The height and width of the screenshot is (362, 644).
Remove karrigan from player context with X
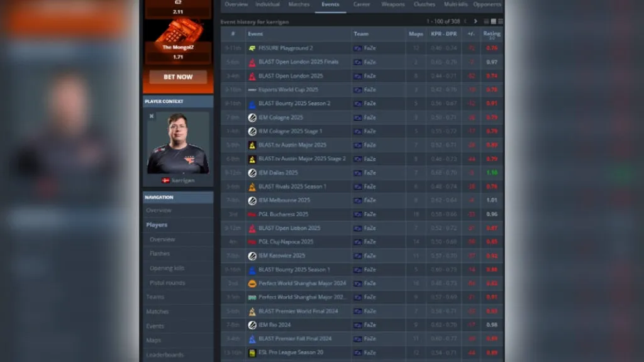coord(152,116)
